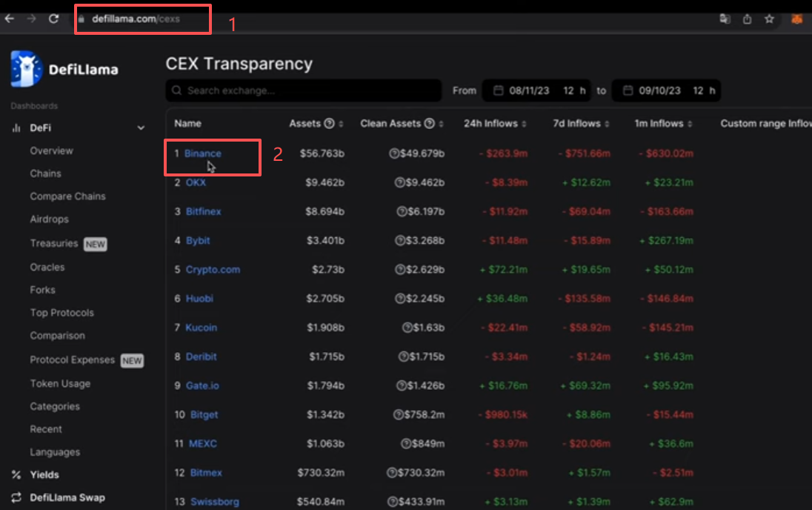This screenshot has width=812, height=510.
Task: Click the Search exchange field
Action: (x=304, y=90)
